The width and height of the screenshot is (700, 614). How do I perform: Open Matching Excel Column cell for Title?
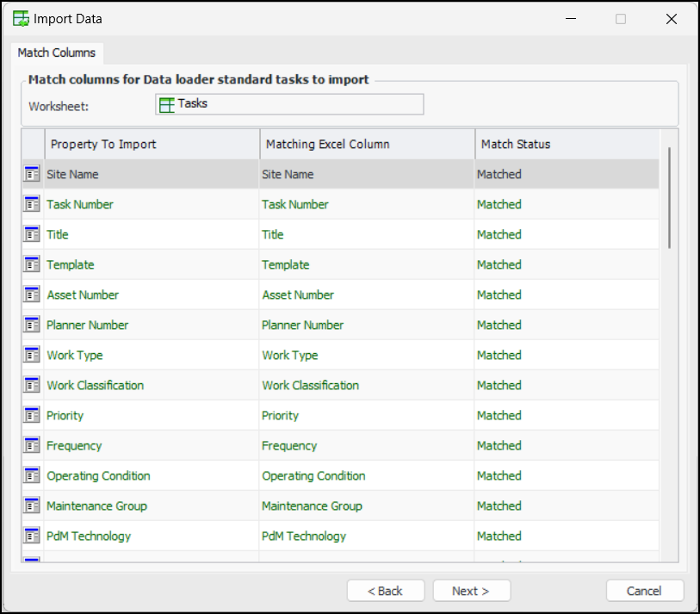[366, 234]
